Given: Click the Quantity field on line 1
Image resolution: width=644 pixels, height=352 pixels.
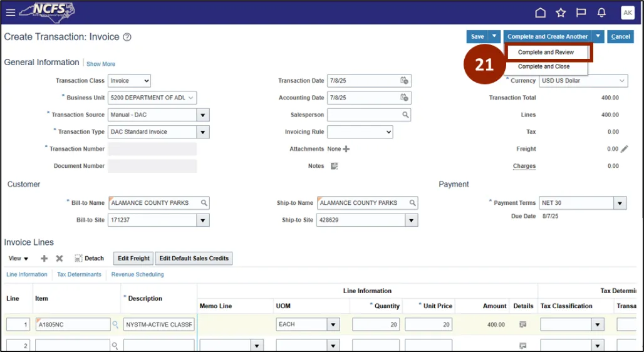Looking at the screenshot, I should point(377,324).
